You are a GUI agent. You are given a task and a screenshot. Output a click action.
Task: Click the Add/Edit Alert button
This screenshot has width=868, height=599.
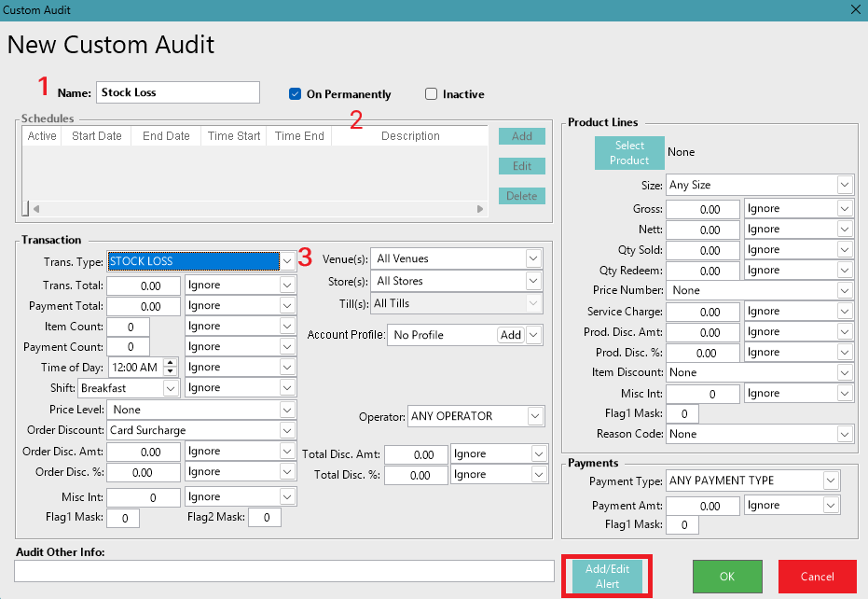click(x=606, y=577)
